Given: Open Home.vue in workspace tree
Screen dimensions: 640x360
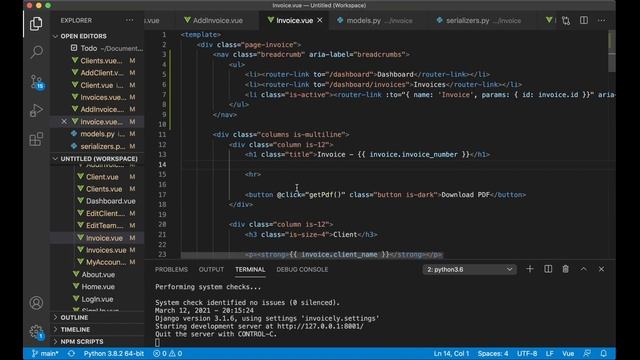Looking at the screenshot, I should 98,287.
